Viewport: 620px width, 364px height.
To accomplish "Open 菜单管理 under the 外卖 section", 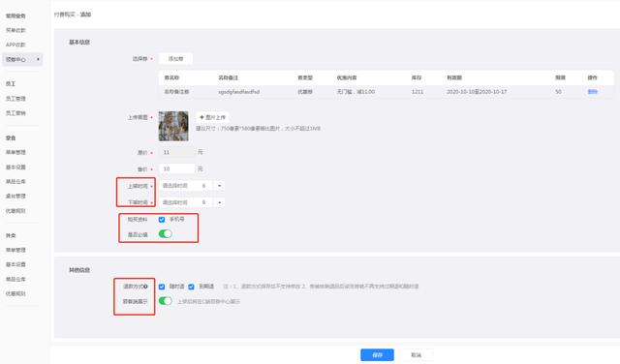I will click(15, 250).
